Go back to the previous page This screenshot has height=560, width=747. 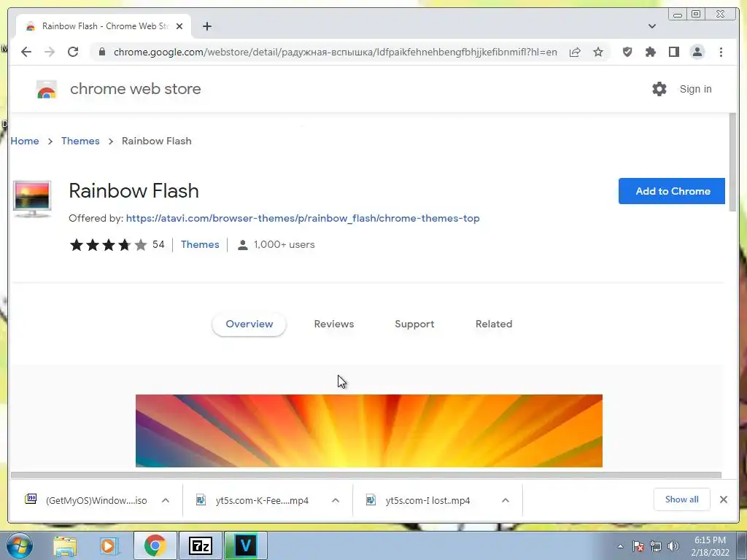pyautogui.click(x=26, y=52)
